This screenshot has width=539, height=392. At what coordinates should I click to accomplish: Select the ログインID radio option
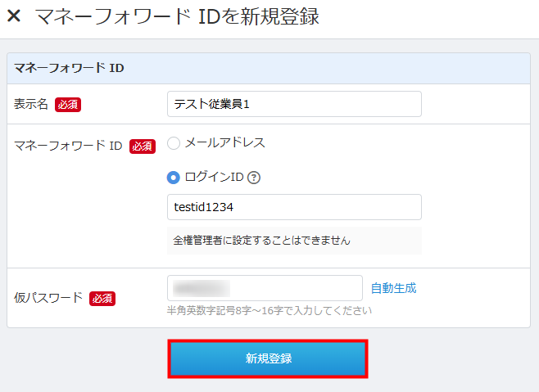[174, 177]
